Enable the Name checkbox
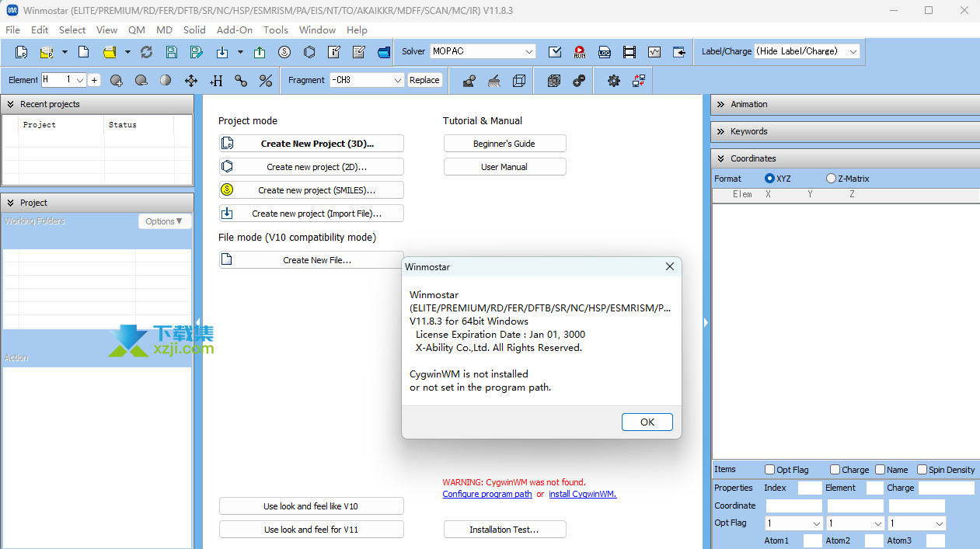Viewport: 980px width, 549px height. click(881, 470)
